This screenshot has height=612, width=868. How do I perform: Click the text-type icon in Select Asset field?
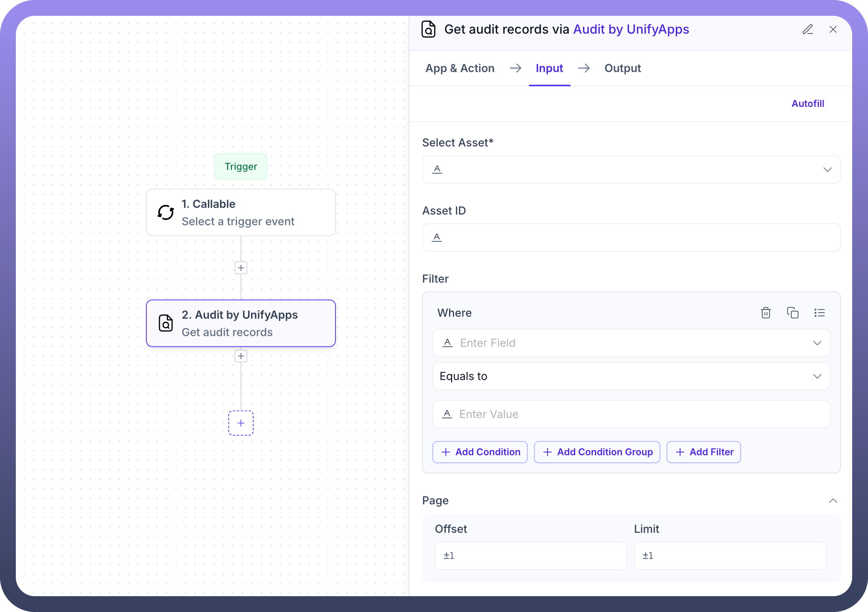(x=437, y=169)
